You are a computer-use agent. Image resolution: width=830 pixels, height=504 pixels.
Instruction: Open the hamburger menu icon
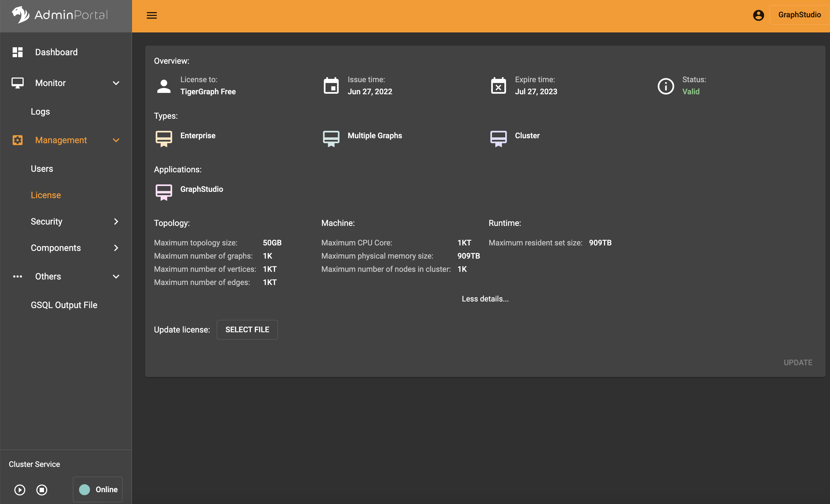click(x=152, y=15)
